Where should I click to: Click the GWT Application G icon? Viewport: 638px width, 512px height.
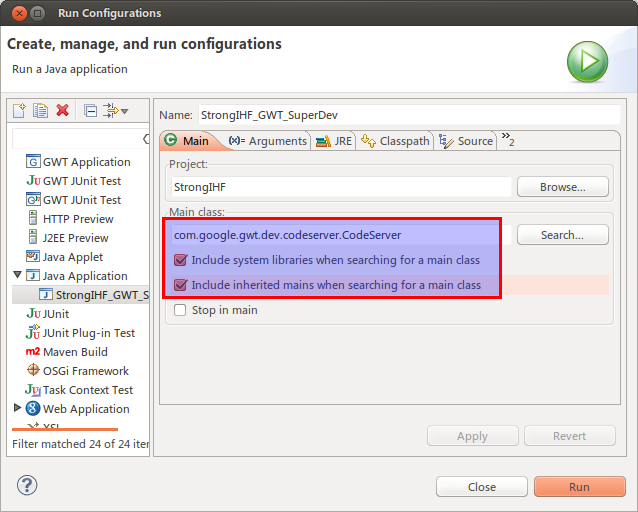(33, 161)
